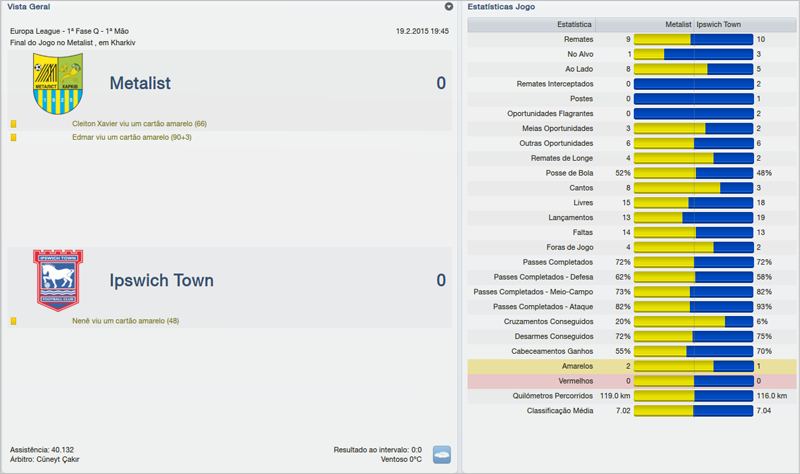Click the Ipswich Town club badge
The height and width of the screenshot is (474, 800).
pos(54,280)
